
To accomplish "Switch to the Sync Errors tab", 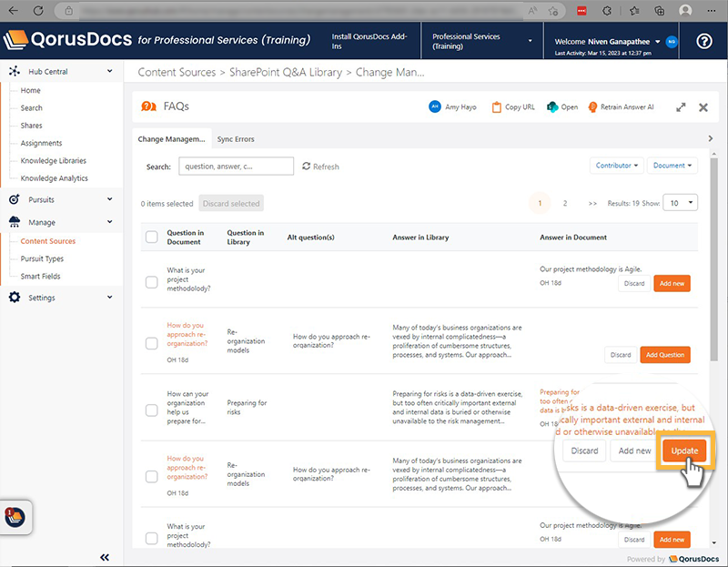I will (236, 139).
